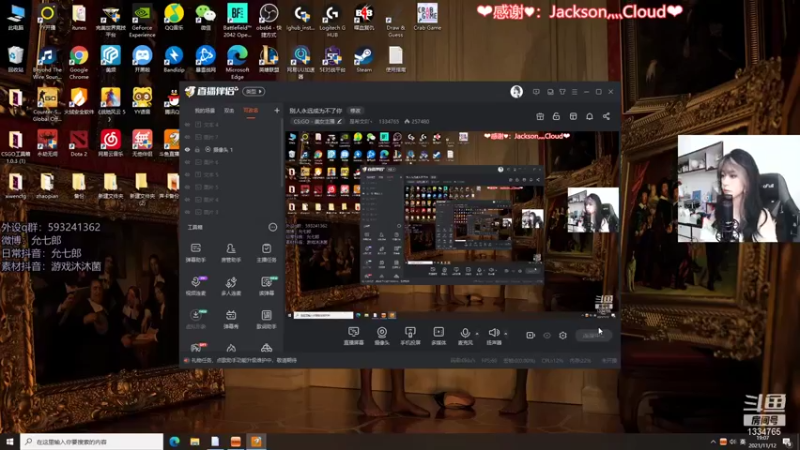Open the virtual avatar download tool
The image size is (800, 450).
pos(195,319)
